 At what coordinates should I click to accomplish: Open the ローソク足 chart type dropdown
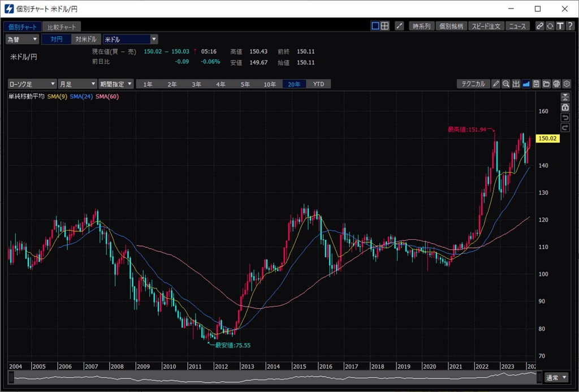[x=32, y=84]
